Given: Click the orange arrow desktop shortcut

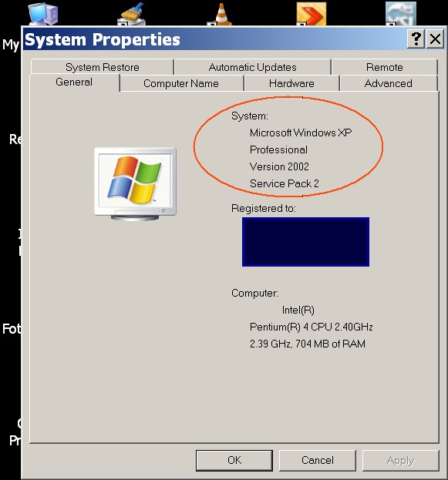Looking at the screenshot, I should coord(311,14).
